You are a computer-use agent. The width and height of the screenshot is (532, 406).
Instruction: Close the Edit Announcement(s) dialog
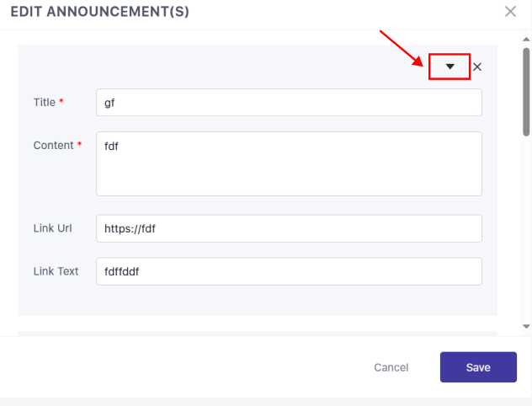[x=510, y=12]
